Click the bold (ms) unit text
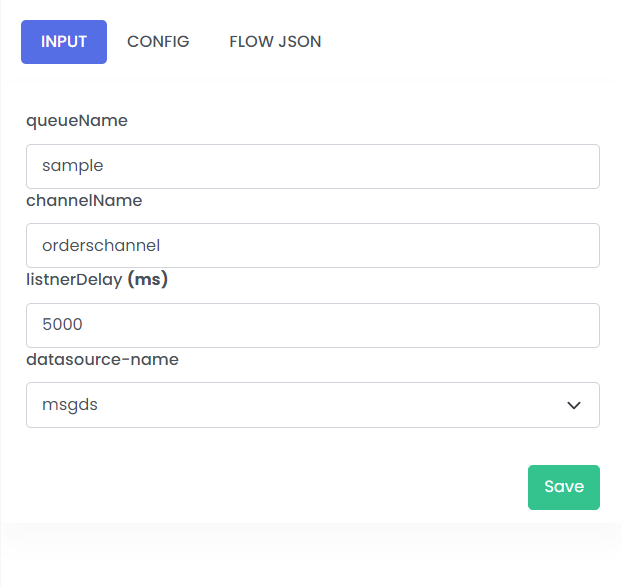The height and width of the screenshot is (587, 622). (x=148, y=280)
